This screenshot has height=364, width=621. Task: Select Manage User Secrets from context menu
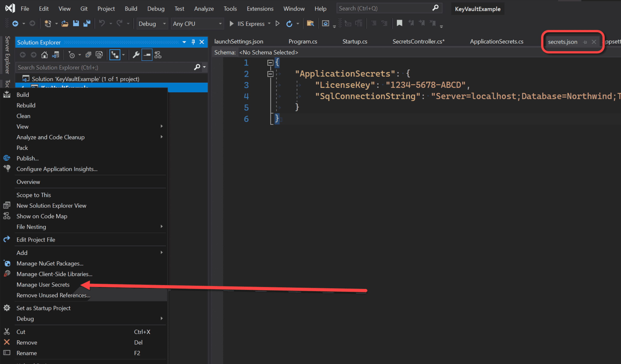[x=43, y=285]
